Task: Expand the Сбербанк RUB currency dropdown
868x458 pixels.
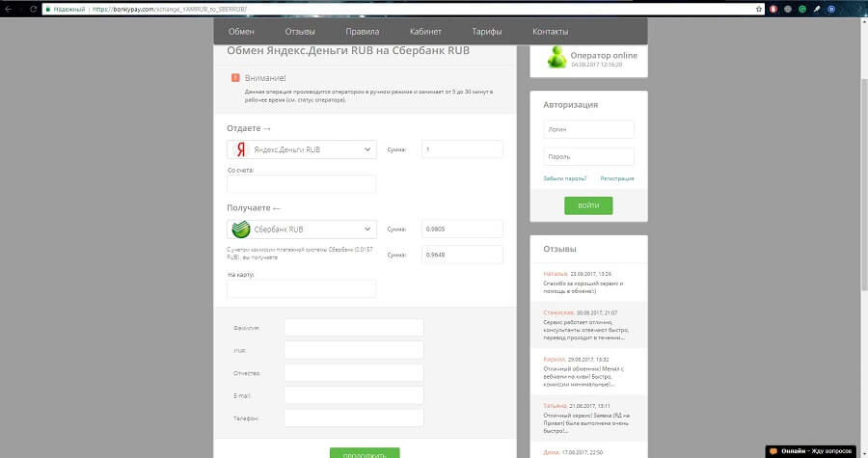Action: (302, 229)
